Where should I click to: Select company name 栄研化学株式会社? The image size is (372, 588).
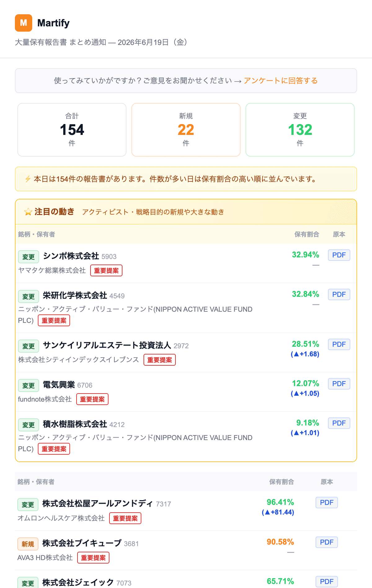tap(75, 295)
